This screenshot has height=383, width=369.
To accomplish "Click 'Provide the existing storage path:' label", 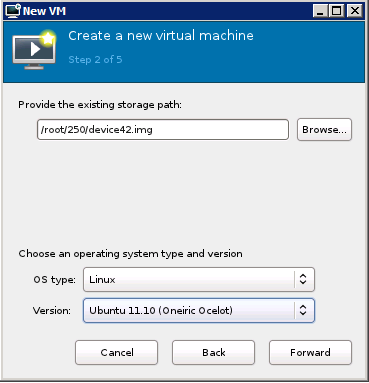I will [100, 105].
